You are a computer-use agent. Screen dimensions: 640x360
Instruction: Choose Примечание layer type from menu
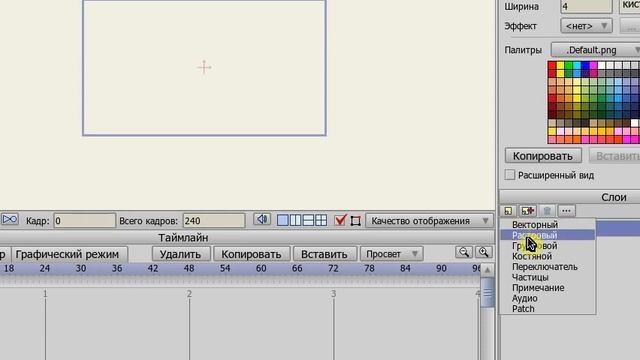pyautogui.click(x=547, y=288)
